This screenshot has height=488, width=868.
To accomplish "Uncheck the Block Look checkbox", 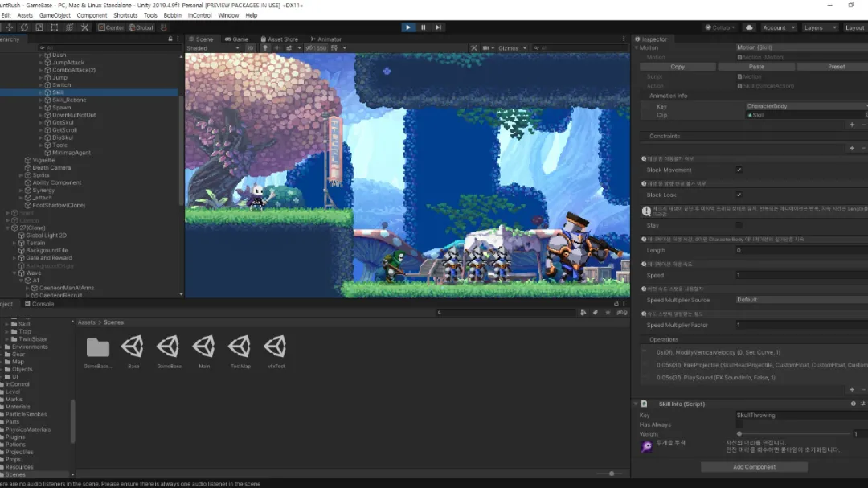I will (739, 195).
